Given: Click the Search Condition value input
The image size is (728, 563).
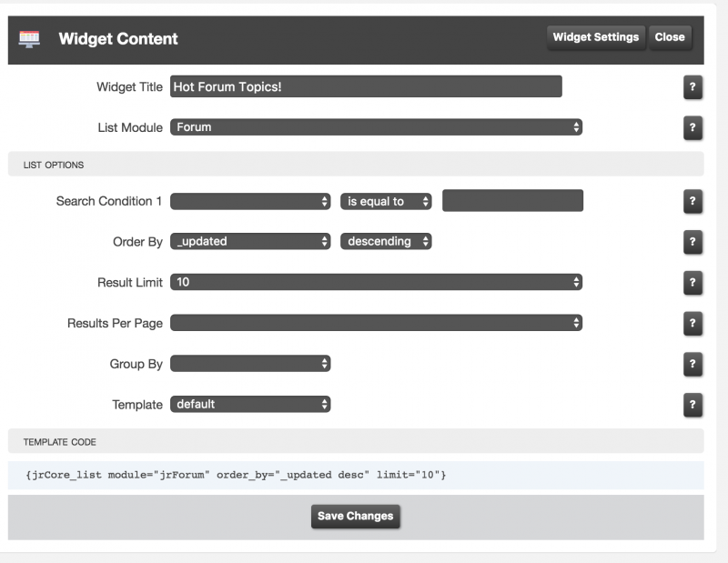Looking at the screenshot, I should click(512, 201).
